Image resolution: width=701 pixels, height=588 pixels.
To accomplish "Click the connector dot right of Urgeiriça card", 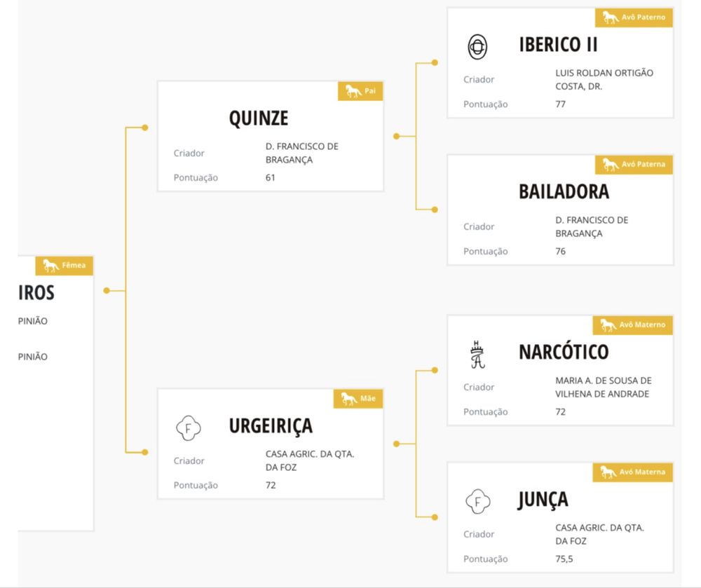I will click(396, 444).
